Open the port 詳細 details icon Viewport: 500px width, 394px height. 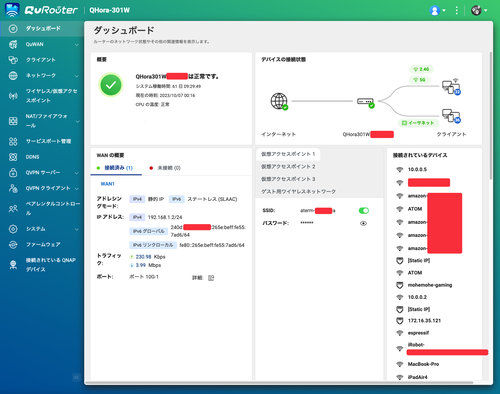click(211, 278)
